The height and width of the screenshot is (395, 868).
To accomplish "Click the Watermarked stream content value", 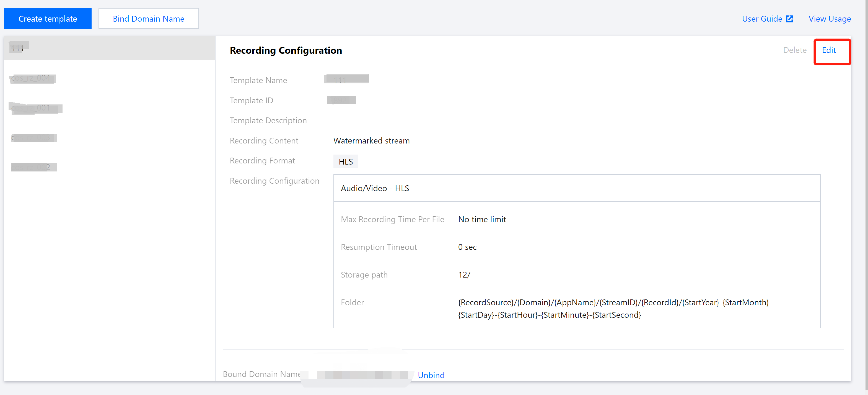I will 371,140.
